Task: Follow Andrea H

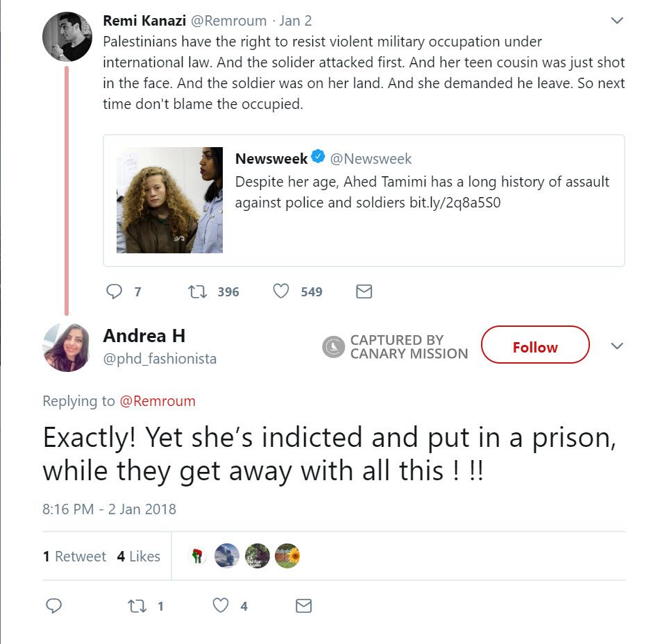Action: point(534,347)
